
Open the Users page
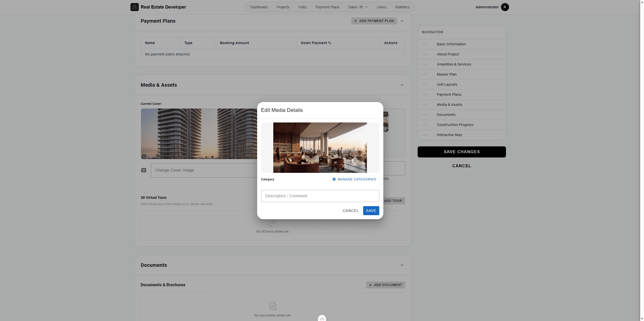381,7
